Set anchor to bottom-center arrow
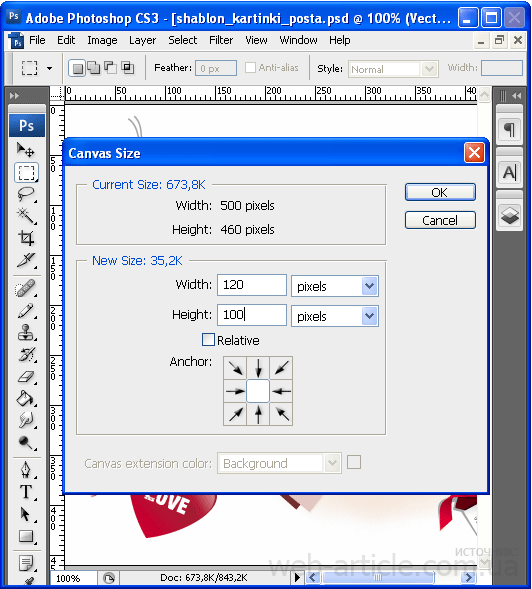This screenshot has width=532, height=589. coord(258,414)
